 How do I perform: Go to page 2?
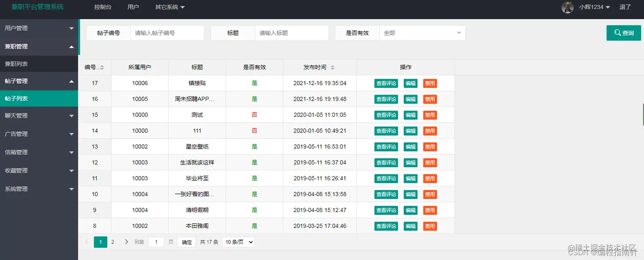[112, 242]
